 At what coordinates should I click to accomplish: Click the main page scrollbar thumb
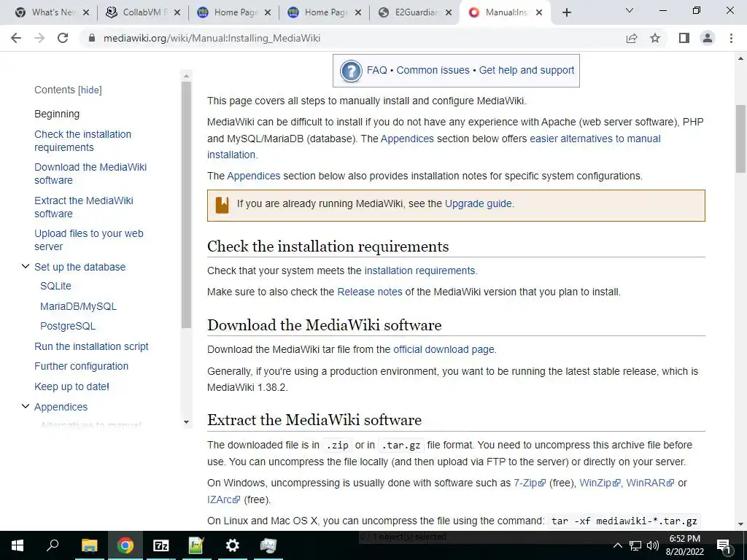[x=740, y=139]
